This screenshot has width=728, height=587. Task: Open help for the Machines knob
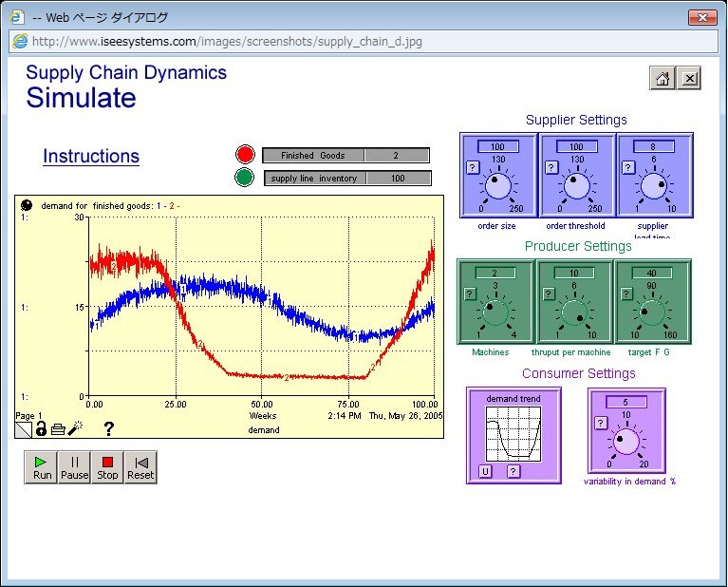(x=470, y=294)
